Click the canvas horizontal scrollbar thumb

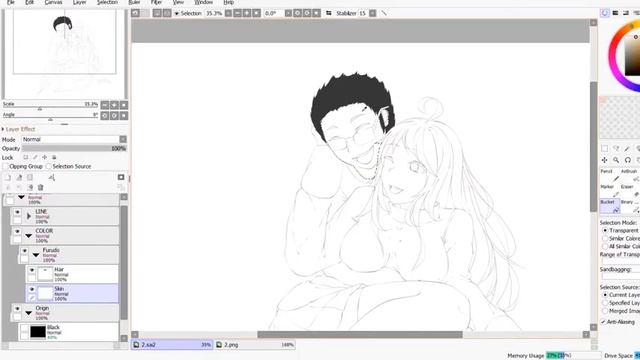360,335
